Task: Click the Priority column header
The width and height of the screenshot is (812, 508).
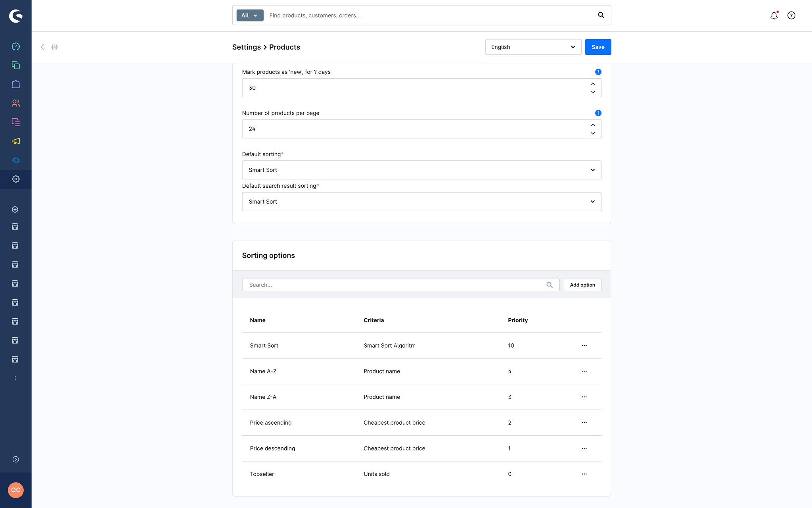Action: point(518,320)
